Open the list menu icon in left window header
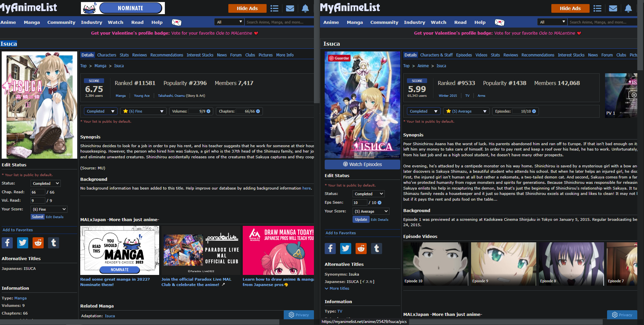Screen dimensions: 644x325 (x=274, y=8)
